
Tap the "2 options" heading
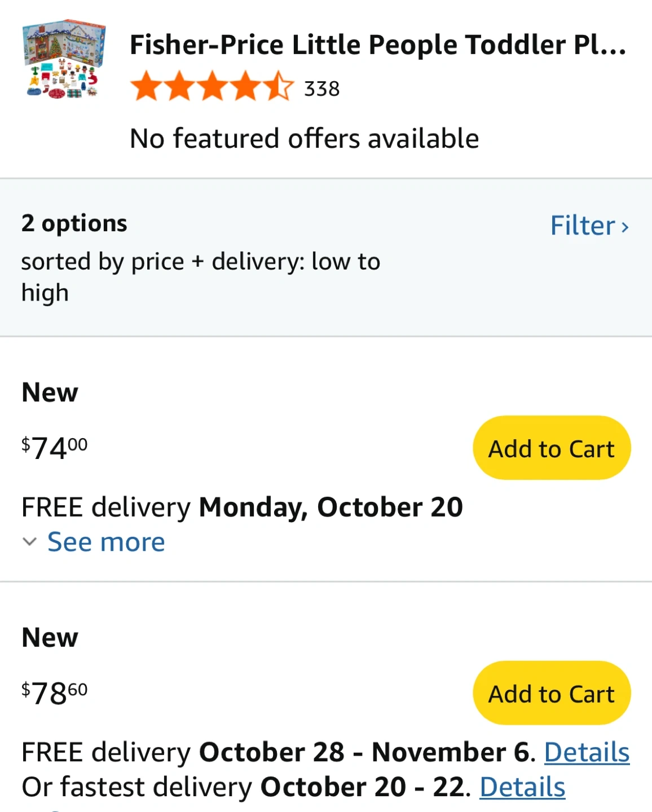point(74,223)
